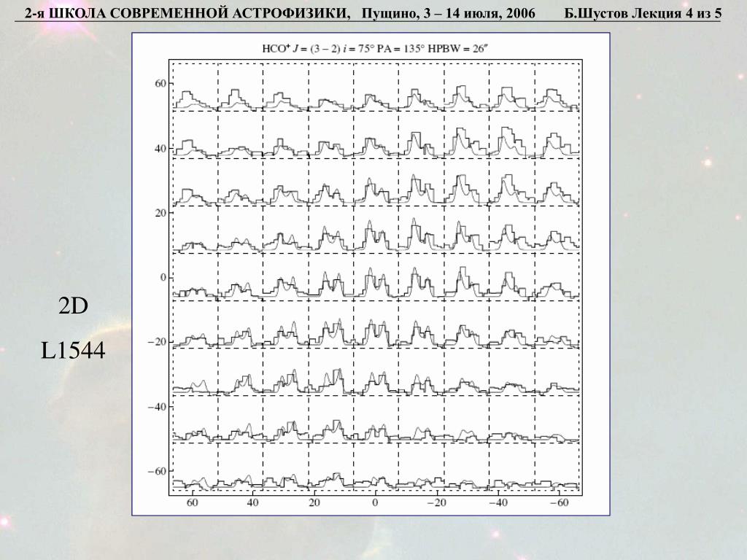Click the vertical axis tick label "−60"

(158, 471)
